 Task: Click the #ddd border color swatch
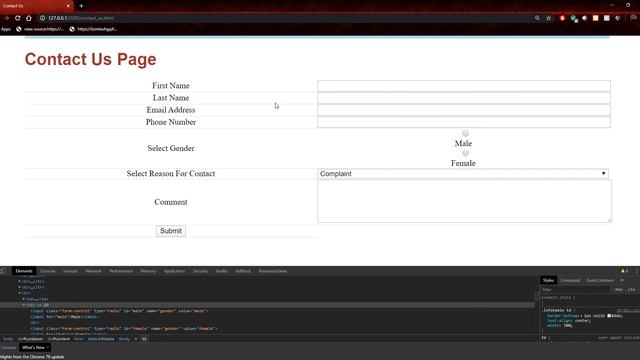click(x=609, y=316)
